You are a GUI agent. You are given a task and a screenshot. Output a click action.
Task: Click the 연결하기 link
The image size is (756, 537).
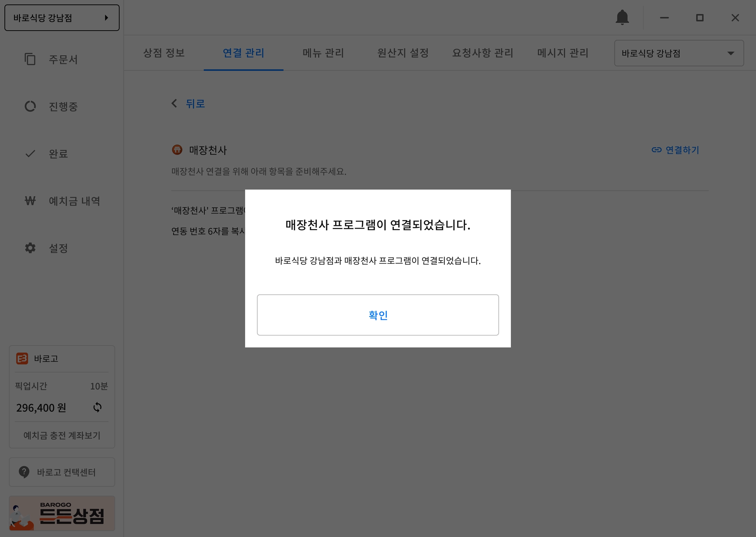(x=675, y=150)
